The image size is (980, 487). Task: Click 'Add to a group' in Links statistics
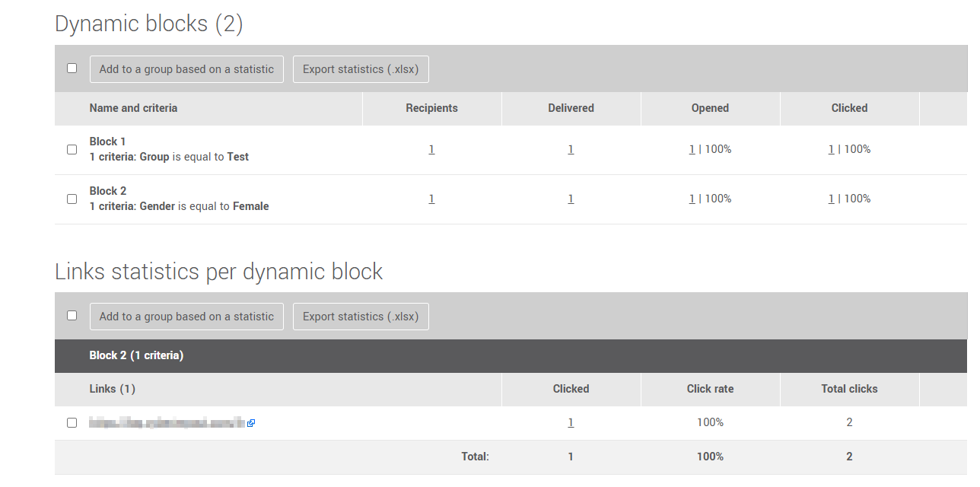186,317
